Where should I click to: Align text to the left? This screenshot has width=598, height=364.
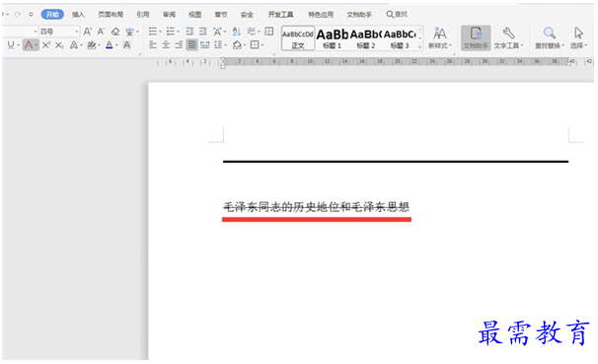153,45
